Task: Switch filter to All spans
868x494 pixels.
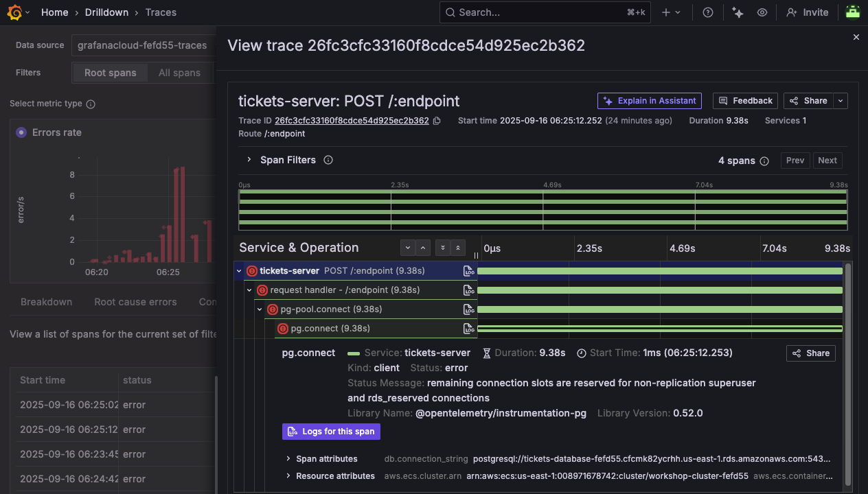Action: click(x=179, y=73)
